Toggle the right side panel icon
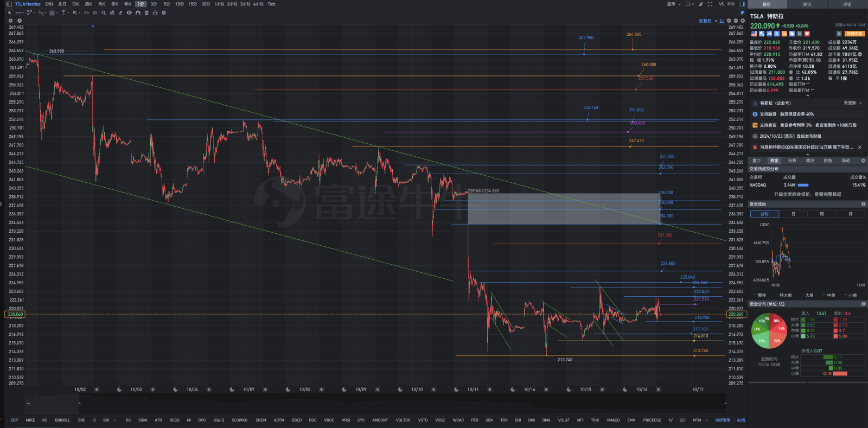 pos(742,4)
